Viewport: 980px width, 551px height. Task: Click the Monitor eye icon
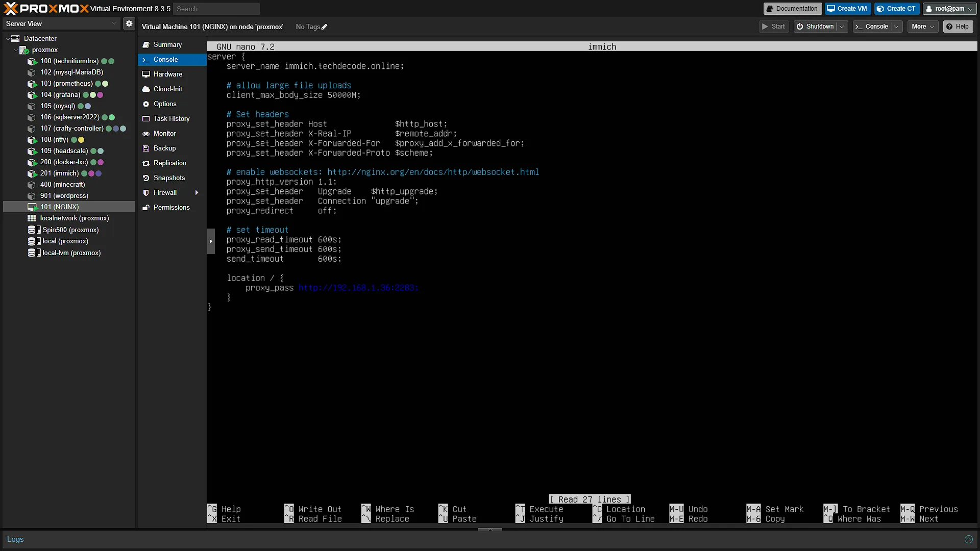pyautogui.click(x=146, y=134)
